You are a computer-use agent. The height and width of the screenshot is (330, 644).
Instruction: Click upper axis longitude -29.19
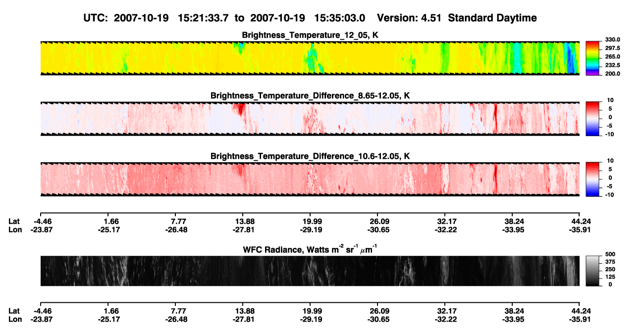[310, 230]
